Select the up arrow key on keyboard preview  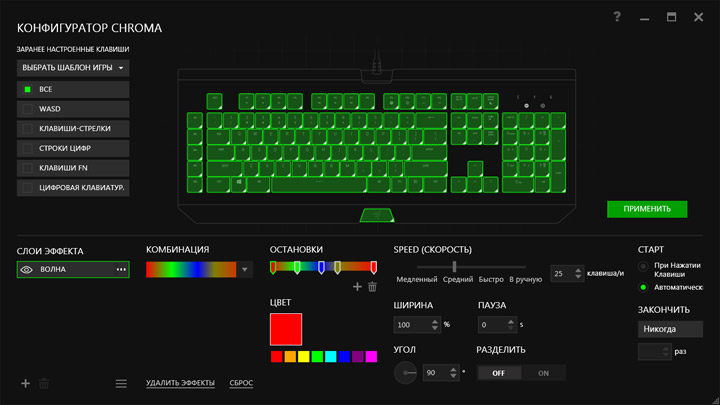click(x=475, y=169)
